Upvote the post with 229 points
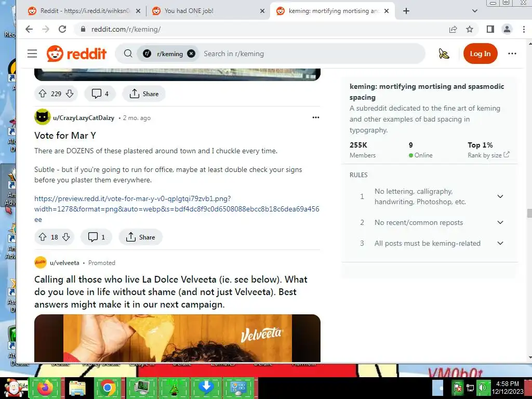The image size is (532, 399). click(x=43, y=94)
